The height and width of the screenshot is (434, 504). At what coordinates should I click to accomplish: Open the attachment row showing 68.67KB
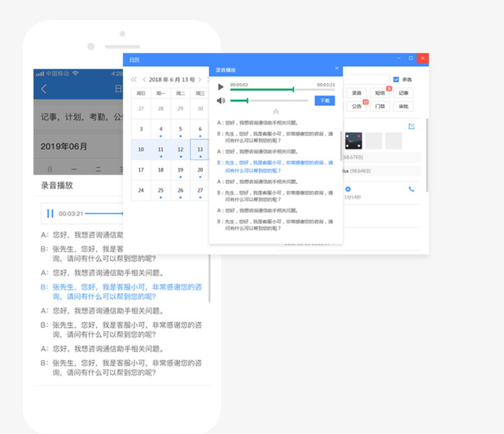click(382, 157)
